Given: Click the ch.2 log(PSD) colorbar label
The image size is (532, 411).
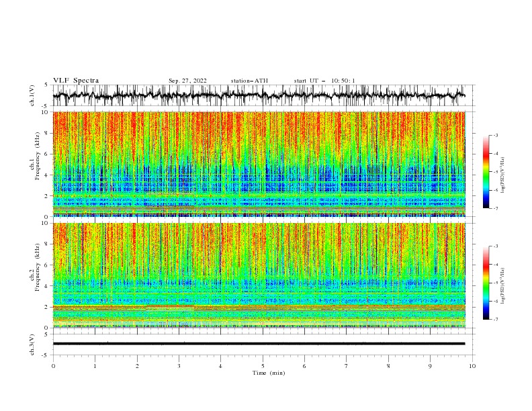Looking at the screenshot, I should pos(503,286).
